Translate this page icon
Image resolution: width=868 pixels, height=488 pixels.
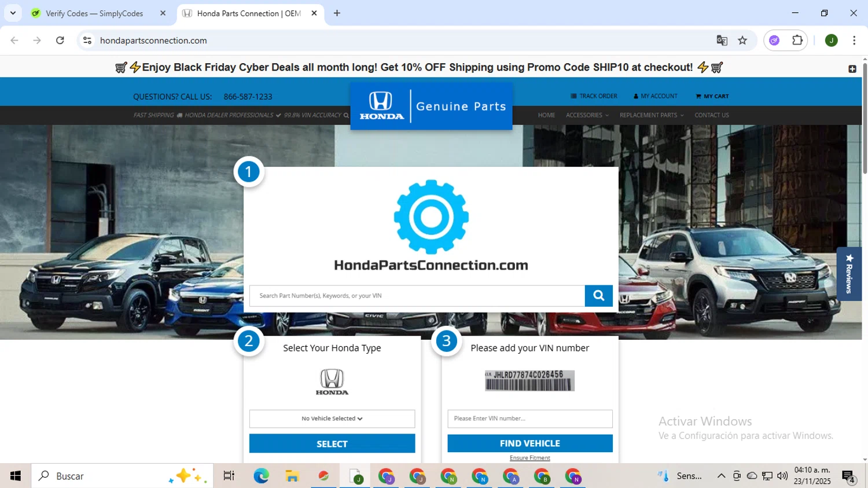pos(722,41)
